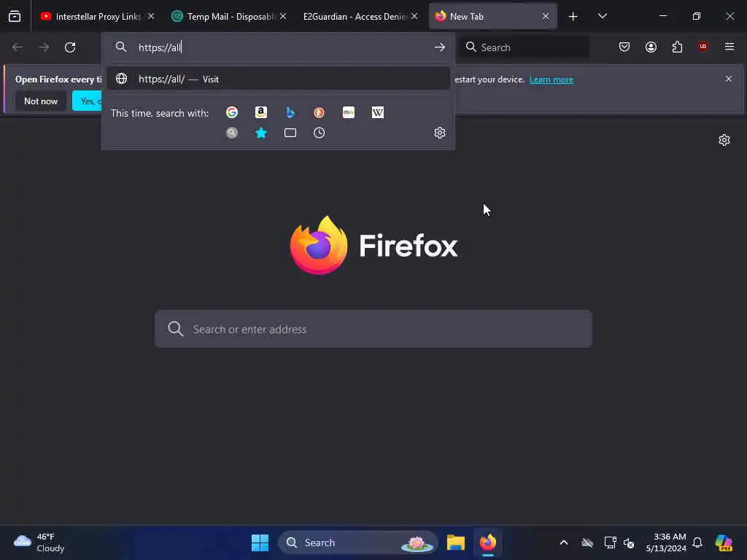Screen dimensions: 747x560
Task: Launch Copilot preview from taskbar
Action: [x=724, y=542]
